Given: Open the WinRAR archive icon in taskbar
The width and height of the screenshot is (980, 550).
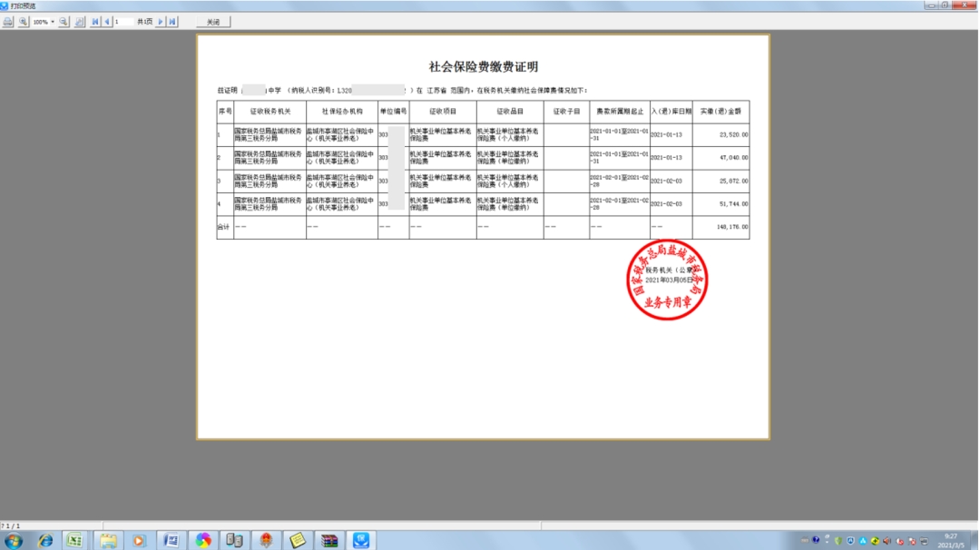Looking at the screenshot, I should coord(329,541).
